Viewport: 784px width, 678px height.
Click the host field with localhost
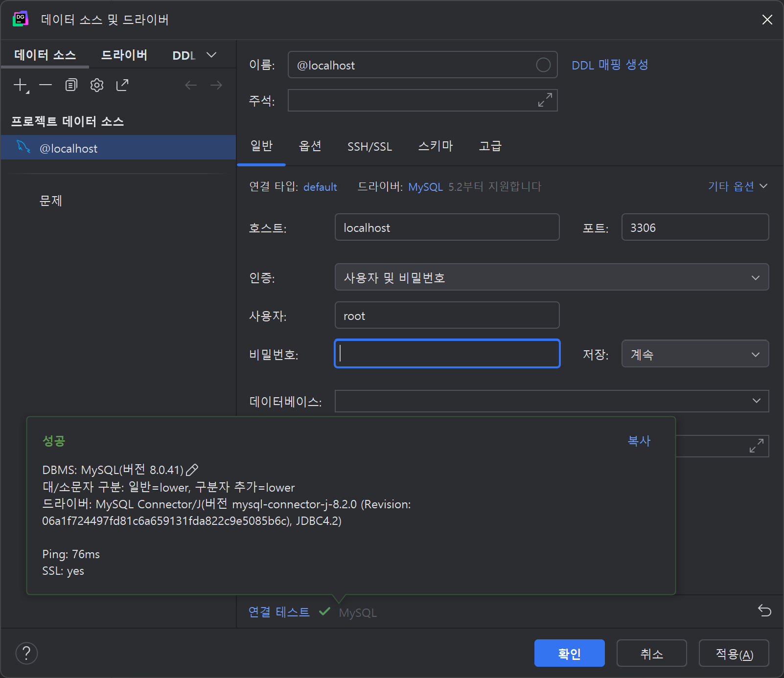coord(447,227)
